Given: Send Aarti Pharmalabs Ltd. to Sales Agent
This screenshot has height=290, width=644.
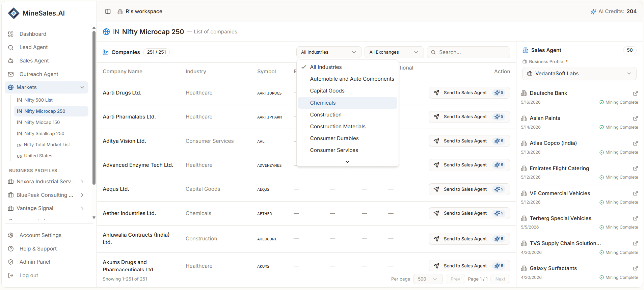Looking at the screenshot, I should coord(469,117).
